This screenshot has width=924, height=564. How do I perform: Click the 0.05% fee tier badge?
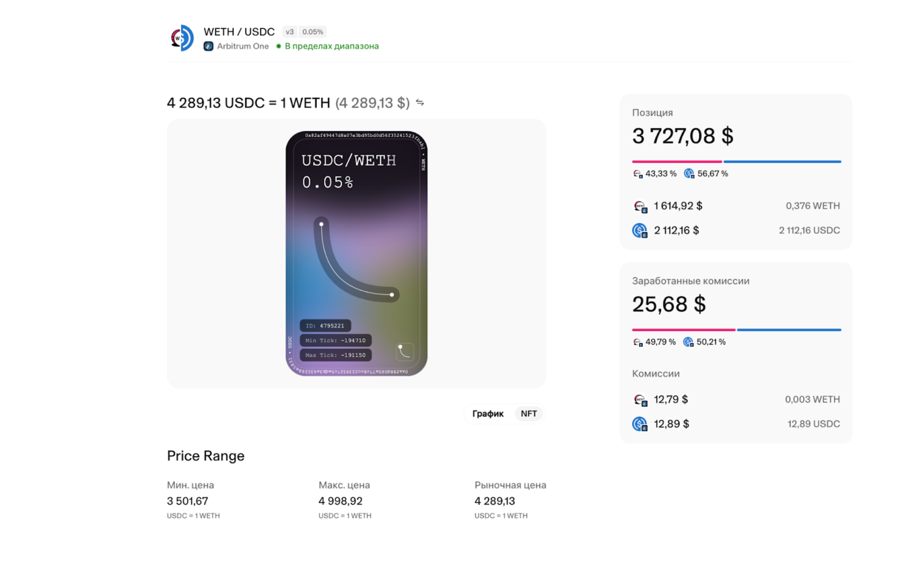pos(313,32)
